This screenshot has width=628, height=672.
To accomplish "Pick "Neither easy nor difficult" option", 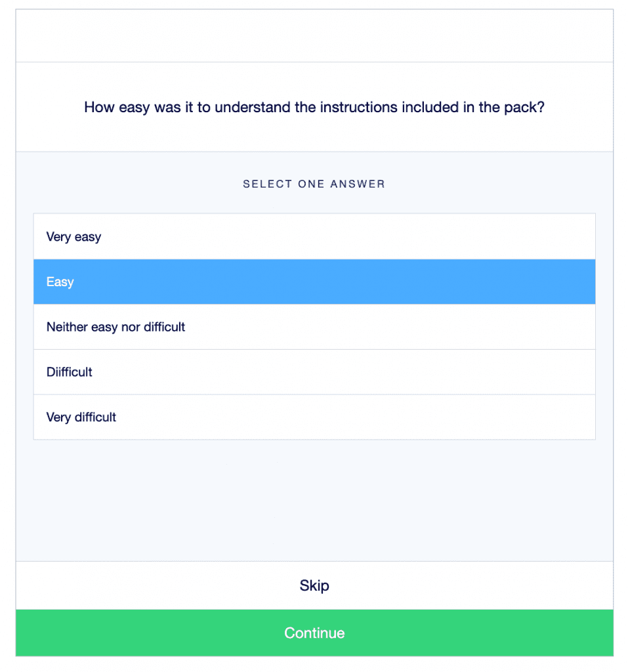I will (314, 327).
